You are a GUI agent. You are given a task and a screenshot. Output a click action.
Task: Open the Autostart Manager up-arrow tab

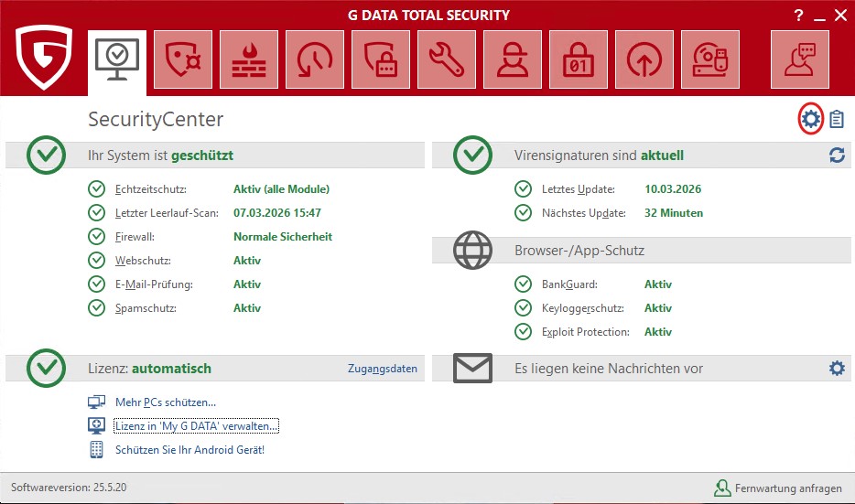[644, 59]
